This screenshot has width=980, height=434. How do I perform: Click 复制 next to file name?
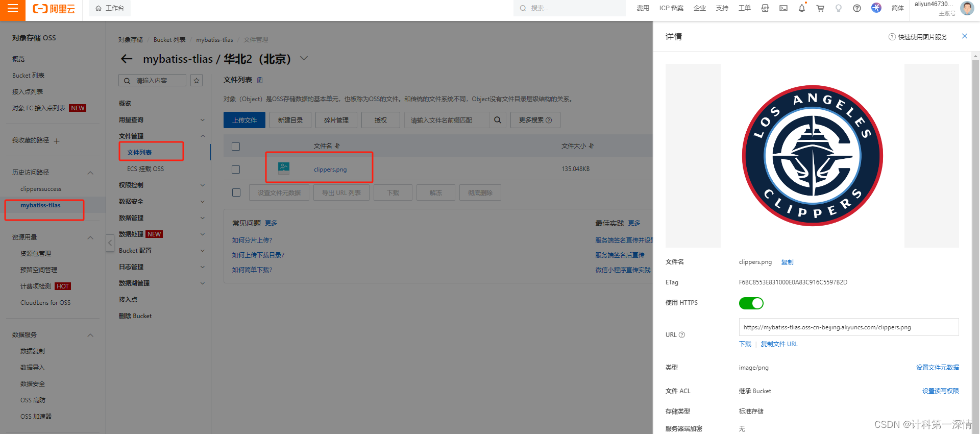787,262
